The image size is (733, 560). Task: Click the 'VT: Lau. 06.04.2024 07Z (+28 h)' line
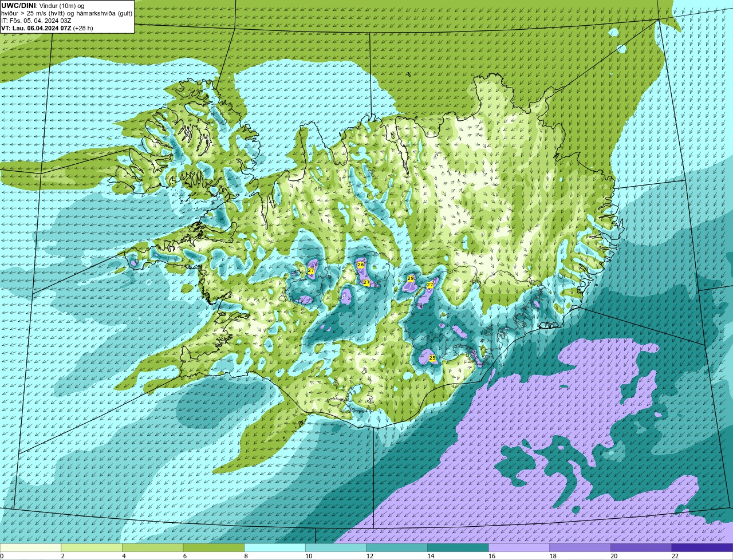click(x=47, y=28)
